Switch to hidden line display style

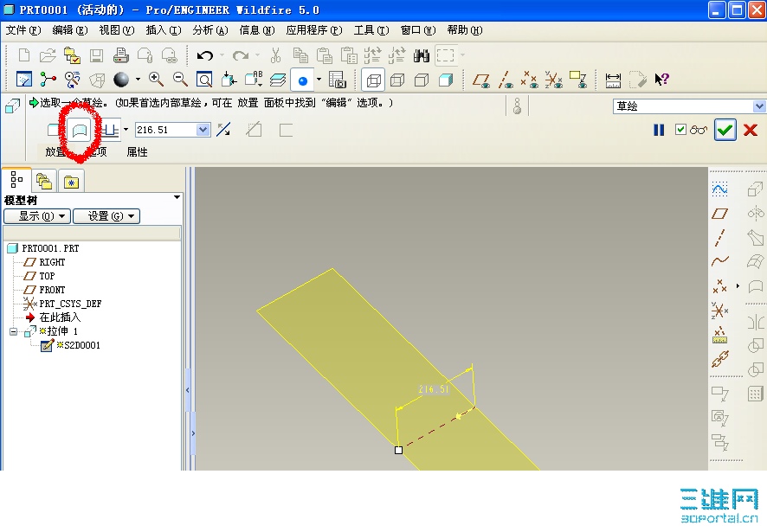(397, 80)
